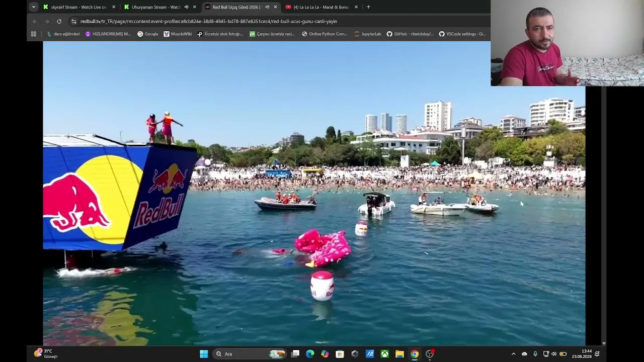The height and width of the screenshot is (362, 644).
Task: Open the JupyterLab bookmark
Action: (368, 34)
